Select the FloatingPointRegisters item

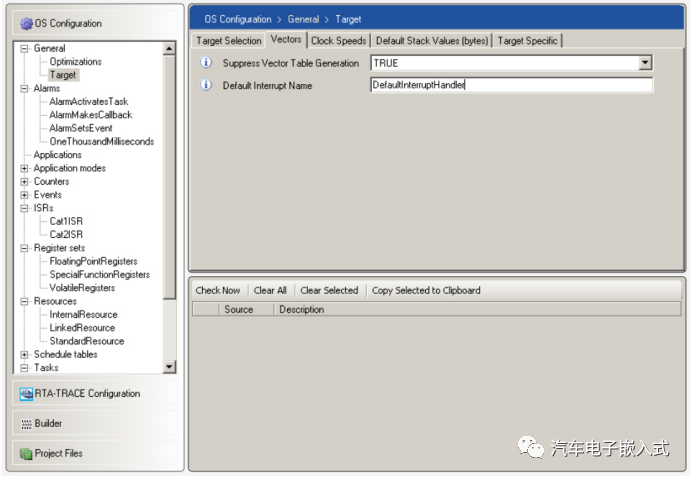(x=93, y=262)
